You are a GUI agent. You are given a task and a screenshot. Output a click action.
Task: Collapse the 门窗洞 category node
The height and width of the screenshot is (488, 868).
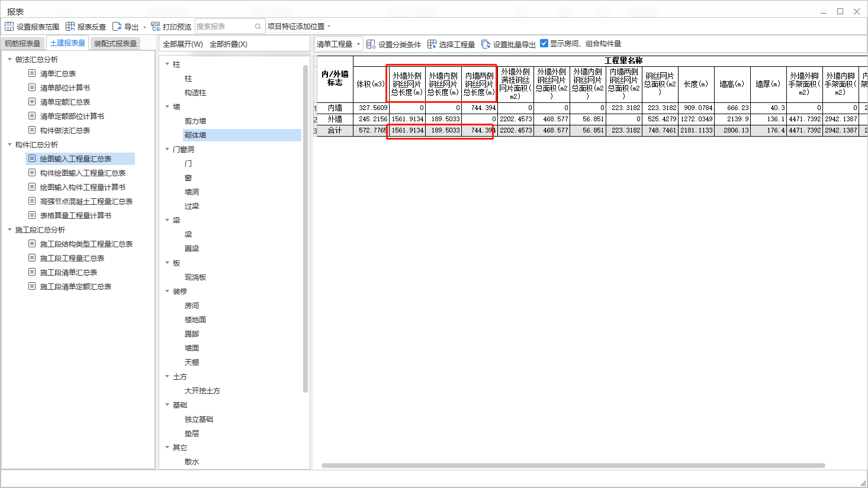tap(167, 149)
